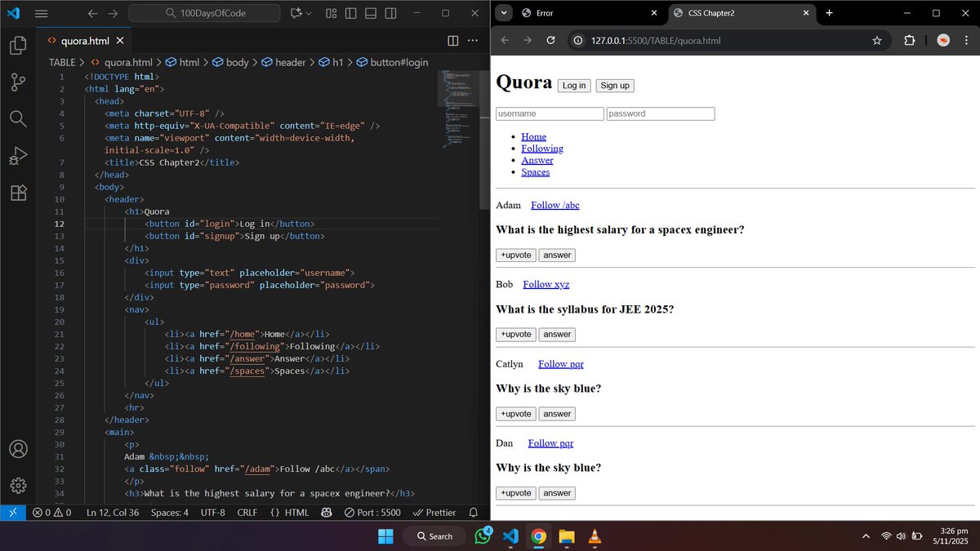Screen dimensions: 980x551
Task: Focus the password input field
Action: (x=661, y=113)
